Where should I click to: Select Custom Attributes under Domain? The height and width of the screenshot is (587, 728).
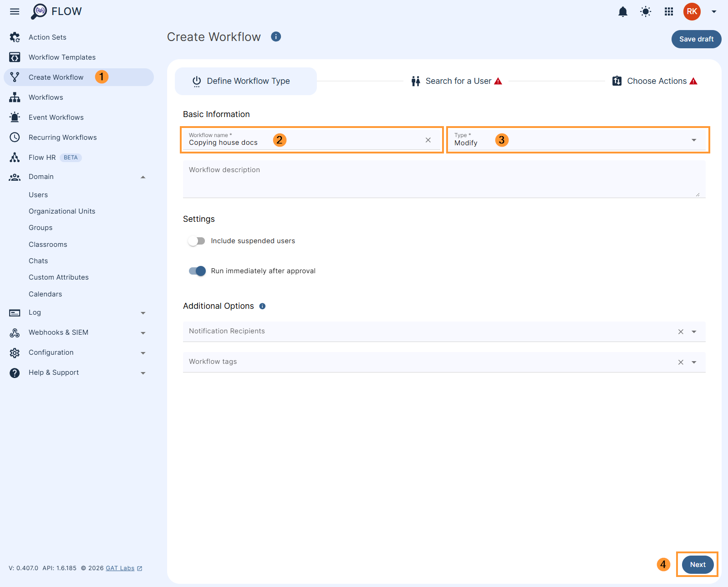tap(59, 277)
